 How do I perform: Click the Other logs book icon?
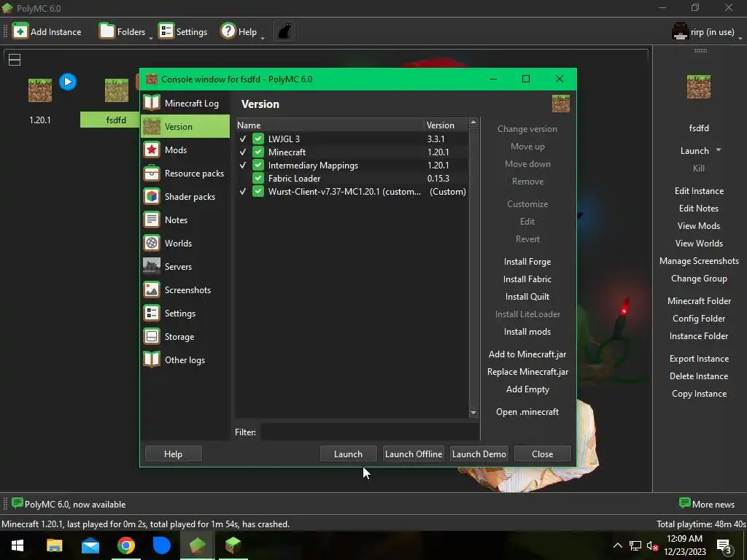[x=152, y=360]
